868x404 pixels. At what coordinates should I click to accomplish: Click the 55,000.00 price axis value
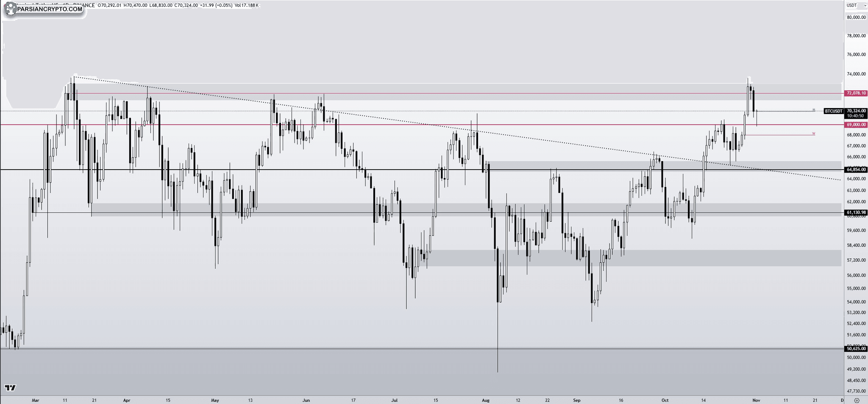[x=856, y=289]
